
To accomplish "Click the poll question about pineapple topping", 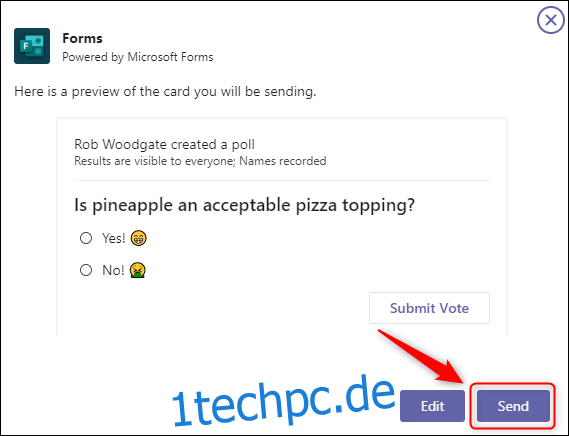I will 244,205.
